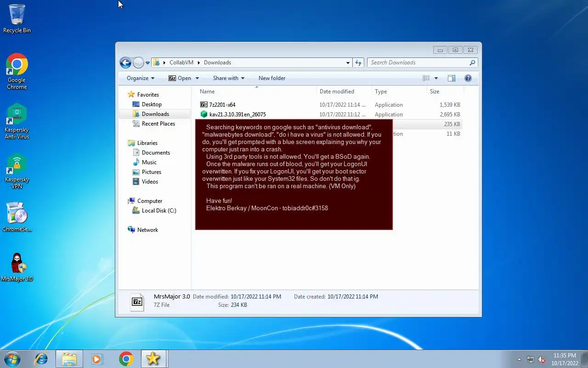Create a New folder

click(x=272, y=78)
